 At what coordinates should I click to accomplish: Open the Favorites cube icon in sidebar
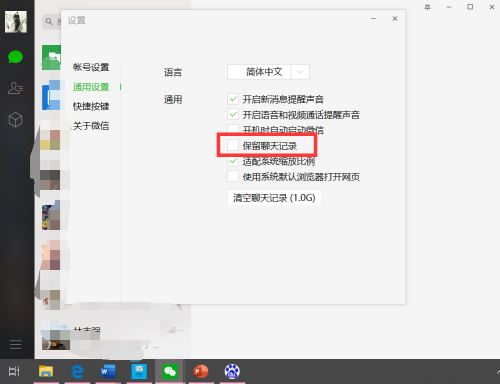(x=15, y=119)
